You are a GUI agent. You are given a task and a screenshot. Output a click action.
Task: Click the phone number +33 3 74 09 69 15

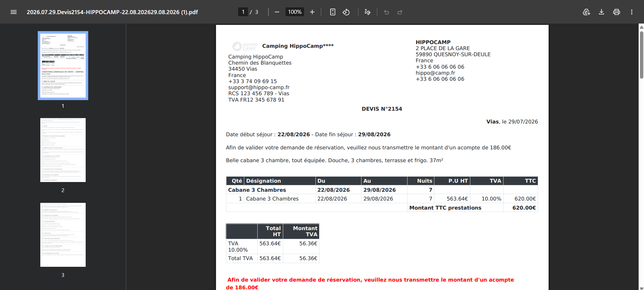pyautogui.click(x=253, y=81)
